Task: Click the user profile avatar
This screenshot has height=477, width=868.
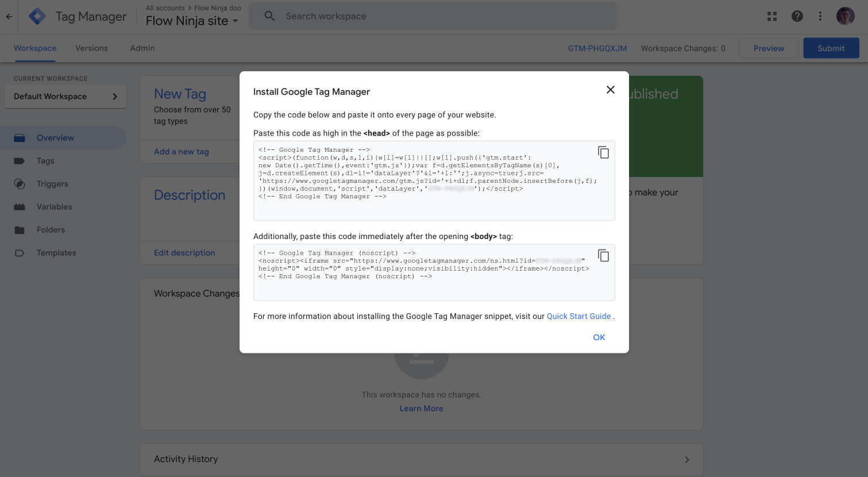Action: point(846,17)
